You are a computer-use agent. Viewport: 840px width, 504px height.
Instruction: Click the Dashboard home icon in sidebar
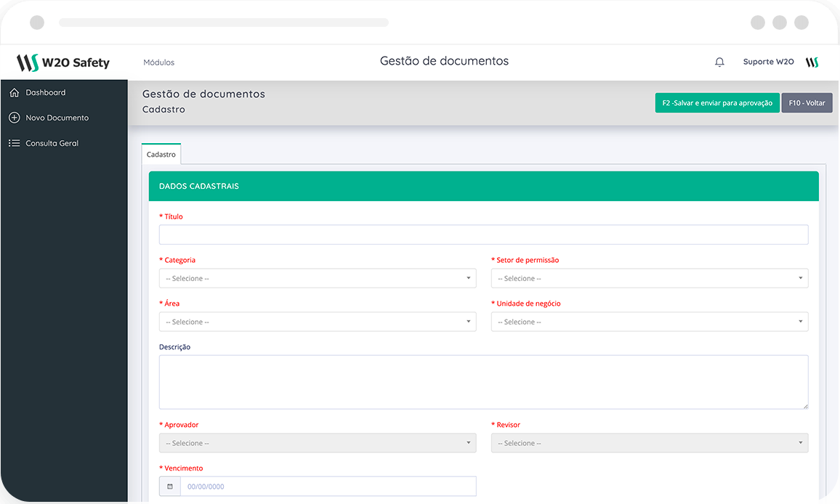point(13,92)
